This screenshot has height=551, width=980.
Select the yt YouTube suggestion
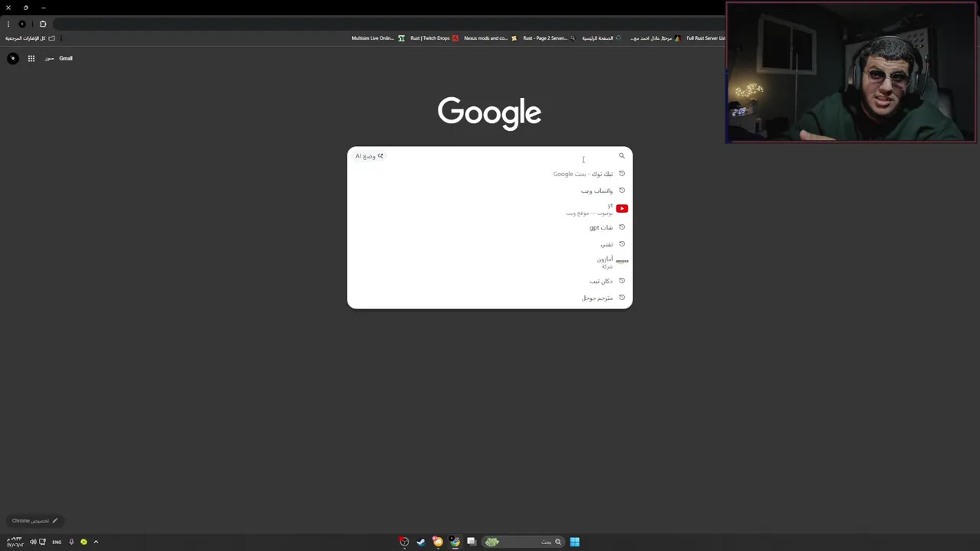pos(490,209)
